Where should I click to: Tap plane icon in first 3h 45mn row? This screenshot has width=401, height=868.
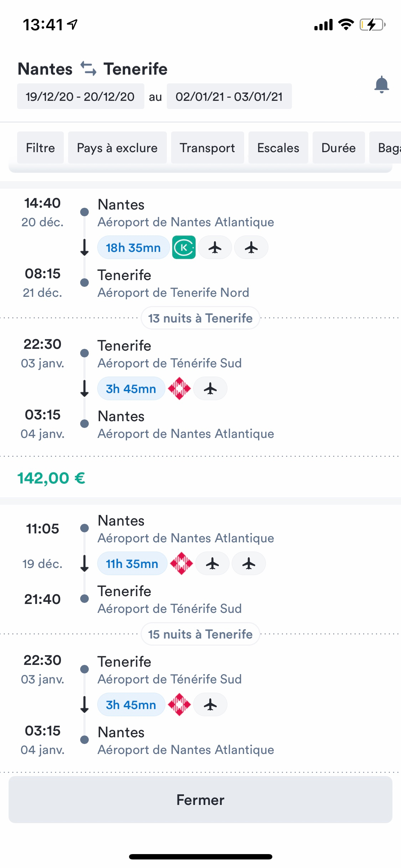(x=210, y=388)
